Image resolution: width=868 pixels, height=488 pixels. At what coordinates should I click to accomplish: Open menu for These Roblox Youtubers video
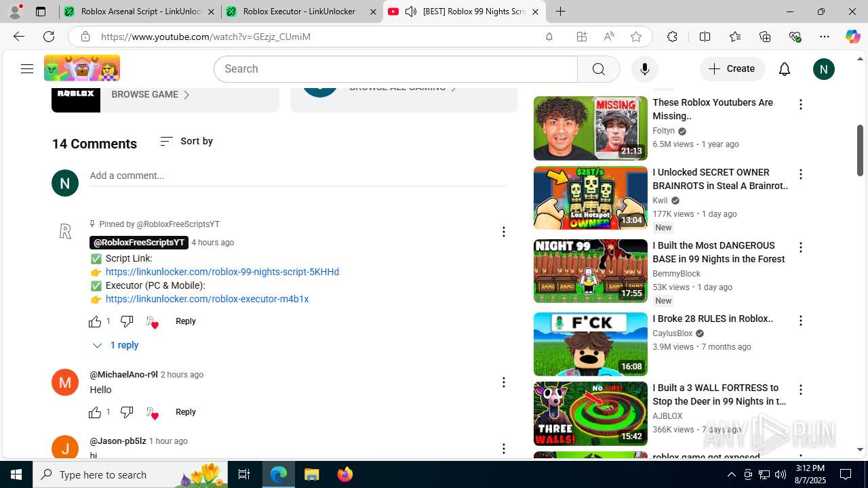pos(800,104)
